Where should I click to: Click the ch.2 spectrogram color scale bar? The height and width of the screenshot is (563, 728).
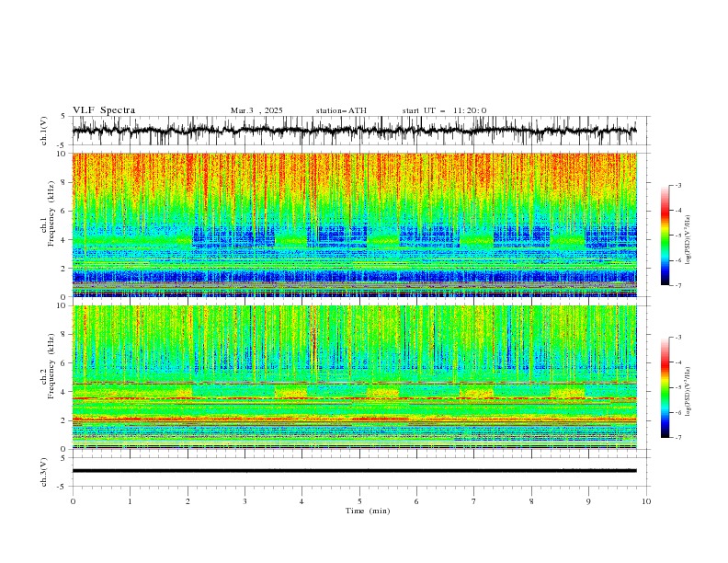665,387
